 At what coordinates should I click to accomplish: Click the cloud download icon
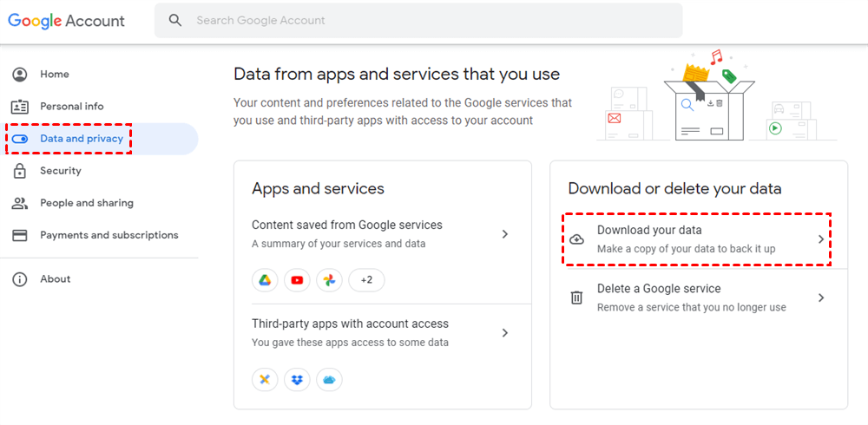[x=576, y=239]
